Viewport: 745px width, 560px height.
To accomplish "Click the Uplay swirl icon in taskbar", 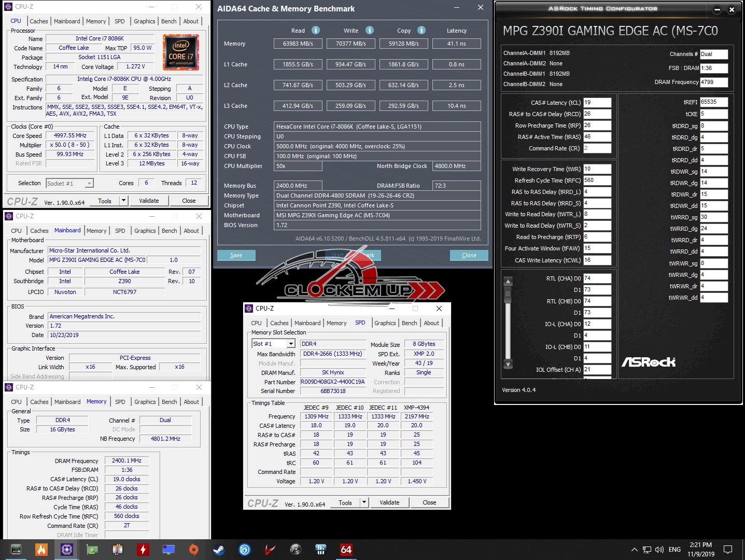I will click(244, 550).
